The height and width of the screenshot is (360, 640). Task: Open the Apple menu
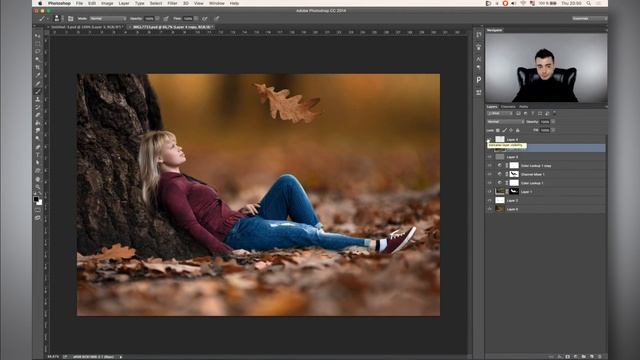[40, 3]
